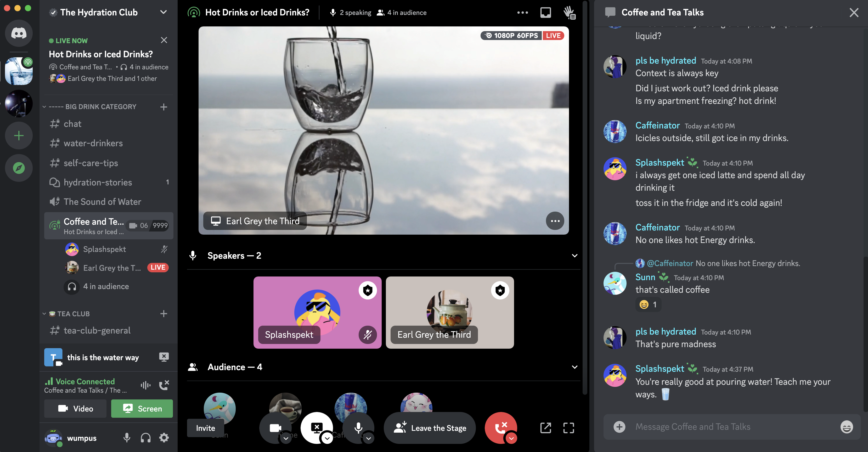The height and width of the screenshot is (452, 868).
Task: Open the inbox icon in header
Action: [545, 13]
